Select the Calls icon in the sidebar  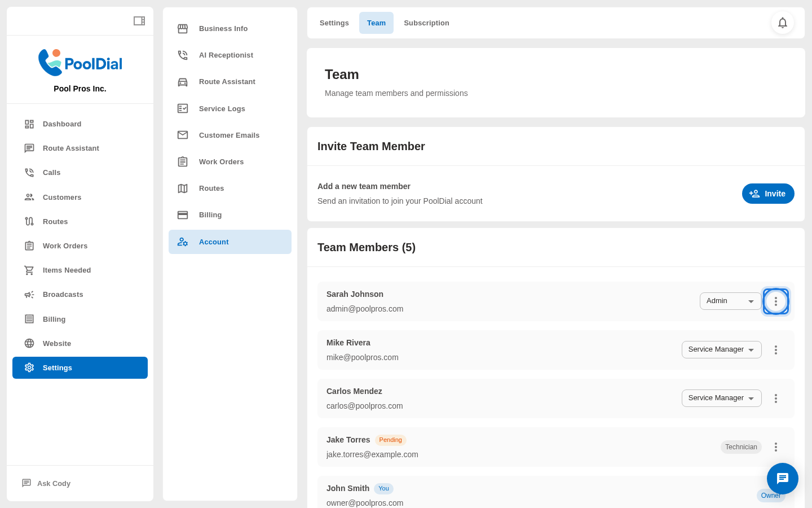[29, 172]
